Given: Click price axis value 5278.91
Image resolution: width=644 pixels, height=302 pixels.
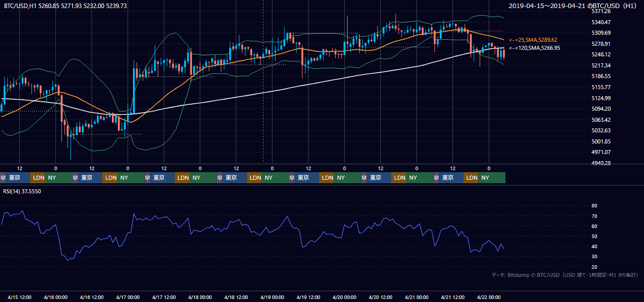Looking at the screenshot, I should coord(601,44).
